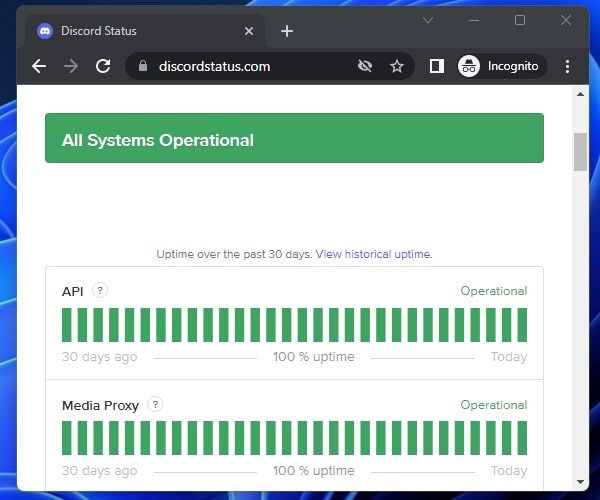Reload the Discord Status page
600x500 pixels.
[103, 66]
